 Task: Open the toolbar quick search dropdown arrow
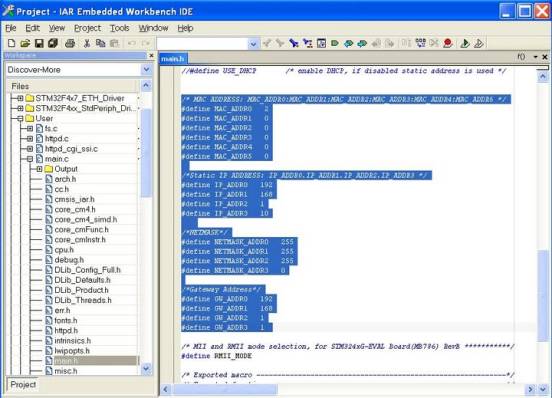(x=253, y=44)
